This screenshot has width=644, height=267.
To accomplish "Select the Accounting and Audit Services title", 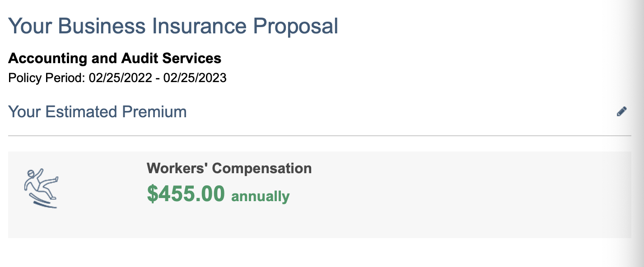I will (x=115, y=58).
